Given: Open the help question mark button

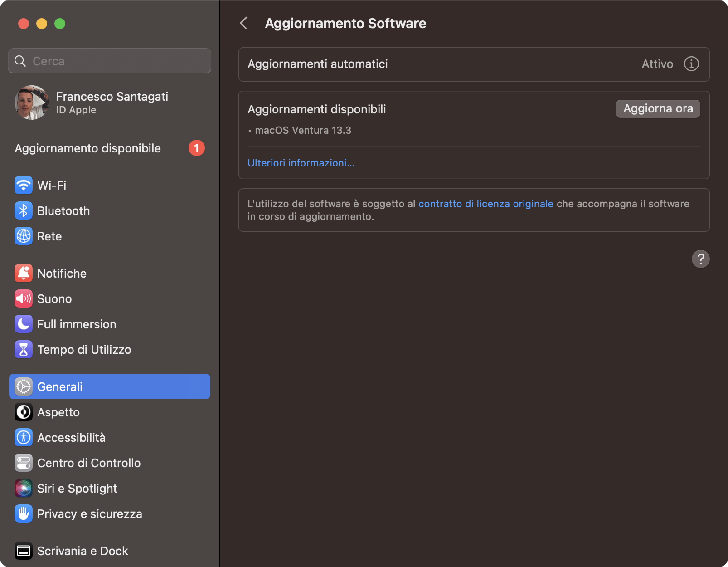Looking at the screenshot, I should point(700,259).
